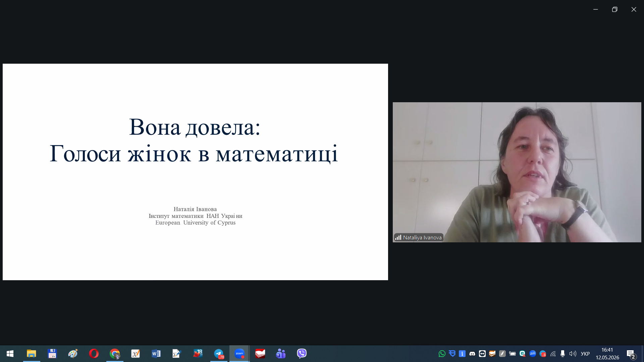644x362 pixels.
Task: Open Discord from the system tray
Action: pos(472,354)
